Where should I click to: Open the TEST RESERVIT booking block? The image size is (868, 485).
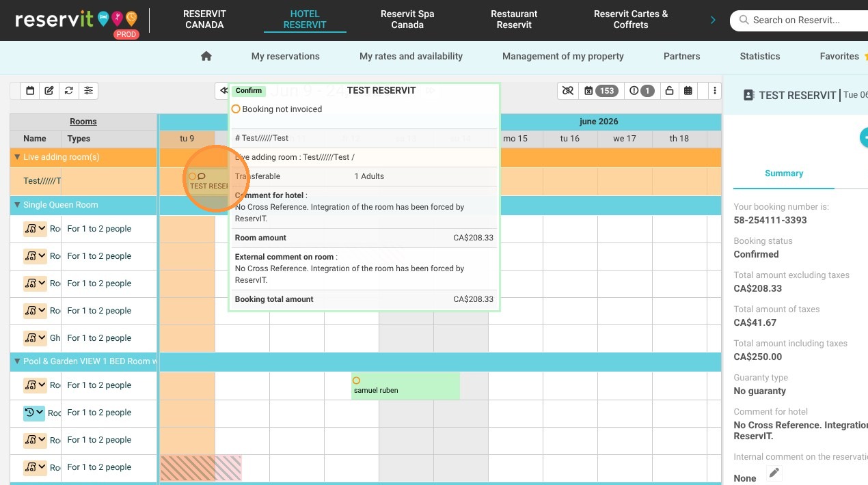pyautogui.click(x=208, y=181)
